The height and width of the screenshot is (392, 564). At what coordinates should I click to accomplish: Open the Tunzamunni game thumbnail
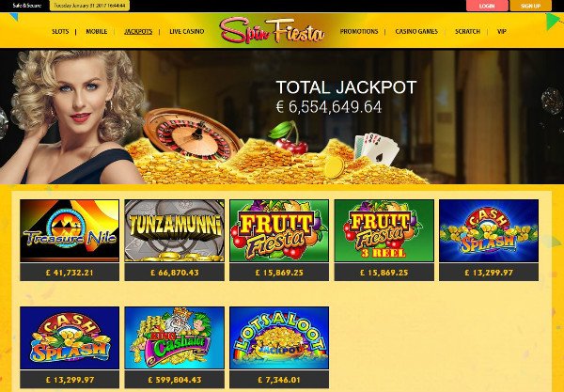(x=175, y=230)
